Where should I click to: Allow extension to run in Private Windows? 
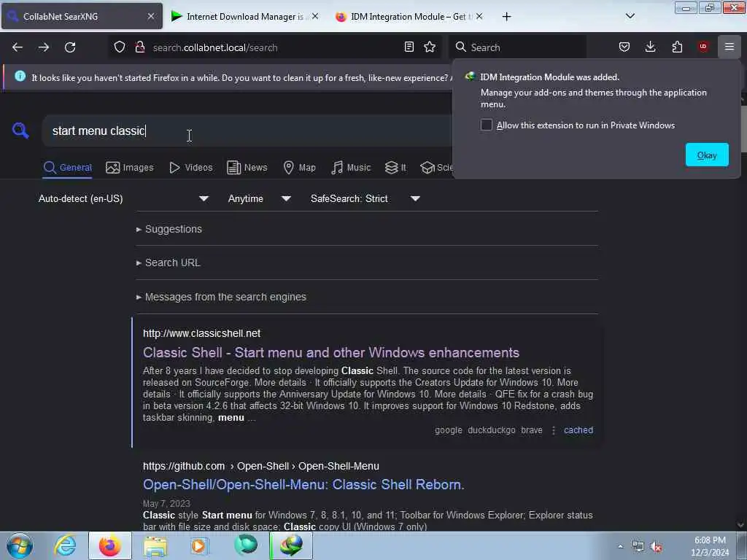(486, 125)
